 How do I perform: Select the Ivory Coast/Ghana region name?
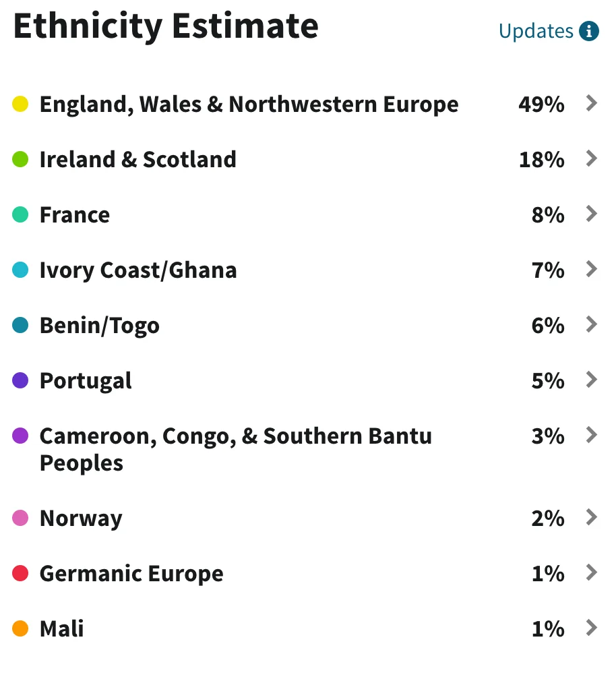pyautogui.click(x=138, y=268)
